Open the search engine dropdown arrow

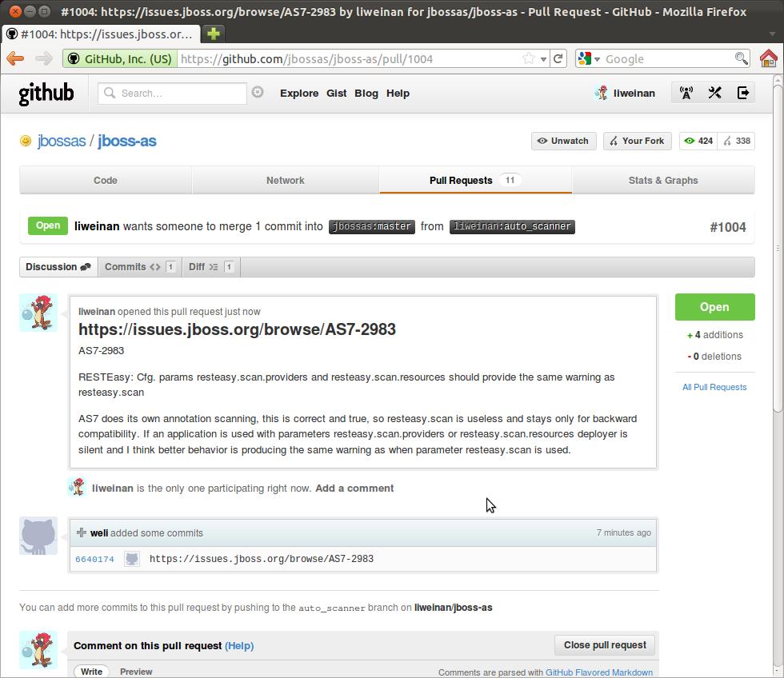pos(597,59)
